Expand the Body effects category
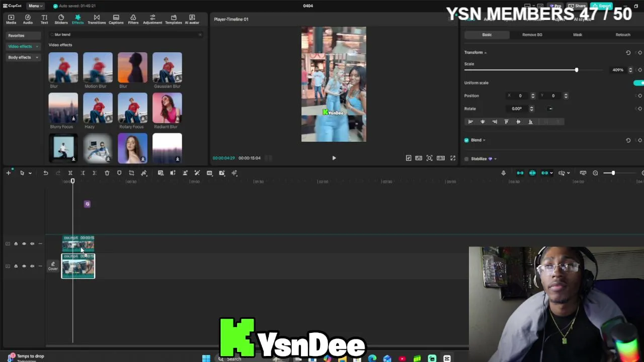The width and height of the screenshot is (644, 362). point(23,57)
